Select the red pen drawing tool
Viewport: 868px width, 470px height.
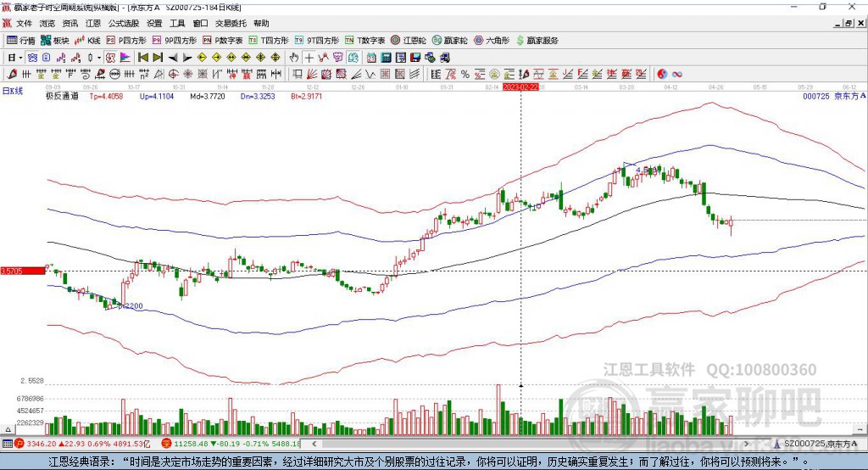[x=12, y=74]
